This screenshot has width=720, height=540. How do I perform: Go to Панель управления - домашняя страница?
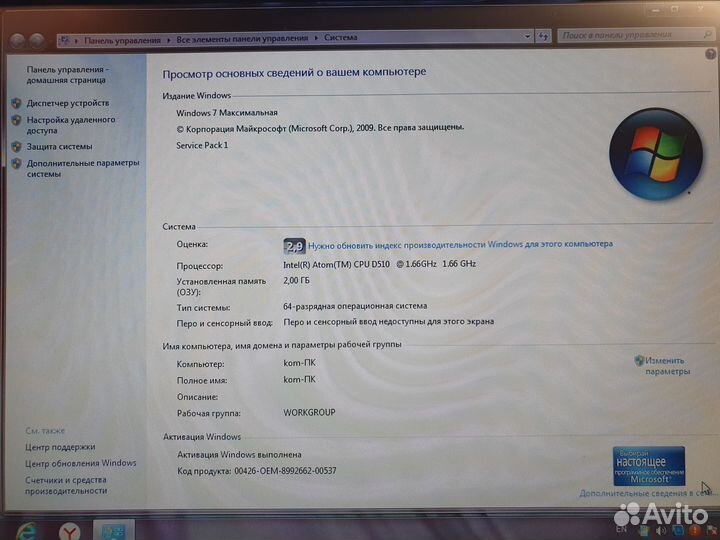click(x=67, y=74)
